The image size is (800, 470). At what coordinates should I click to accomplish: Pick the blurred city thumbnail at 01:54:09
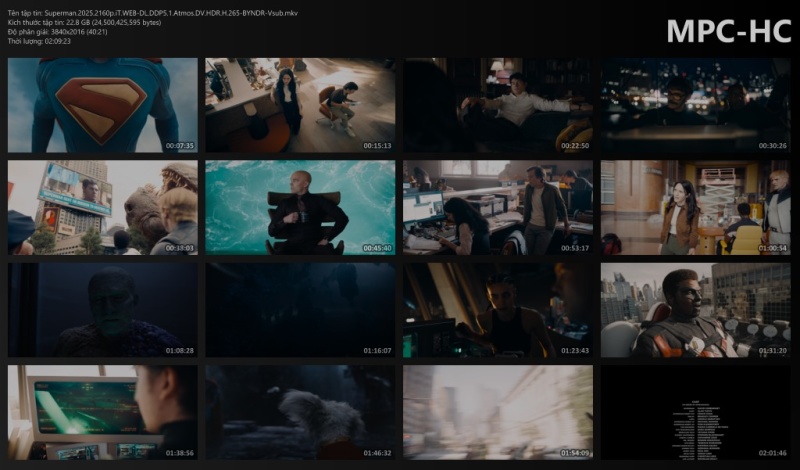(x=498, y=412)
